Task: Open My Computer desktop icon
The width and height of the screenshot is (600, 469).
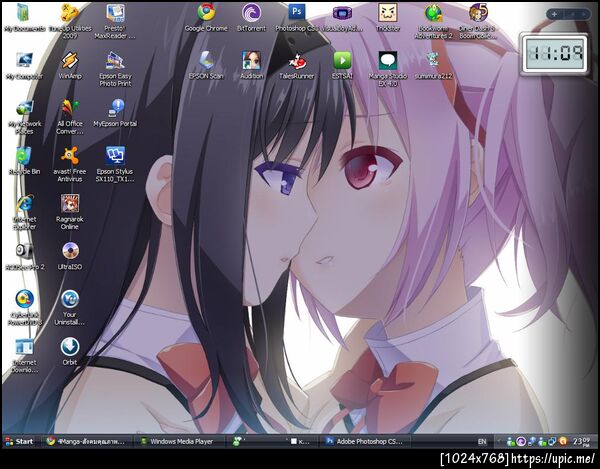Action: 24,66
